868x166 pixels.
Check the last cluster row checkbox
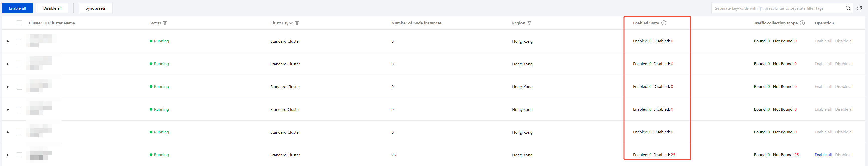tap(19, 155)
